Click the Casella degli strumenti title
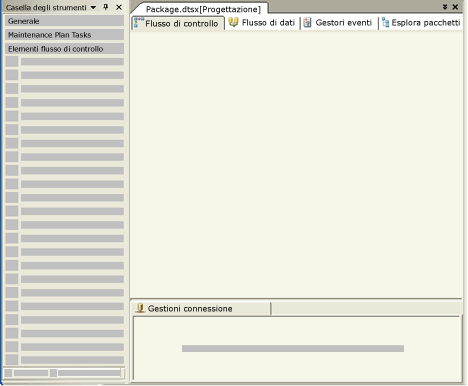This screenshot has width=468, height=386. [46, 7]
